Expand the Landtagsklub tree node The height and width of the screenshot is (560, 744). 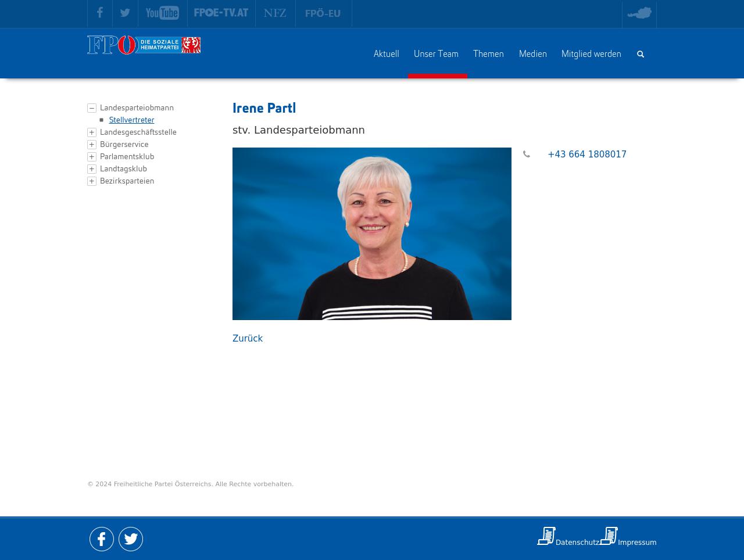(92, 169)
